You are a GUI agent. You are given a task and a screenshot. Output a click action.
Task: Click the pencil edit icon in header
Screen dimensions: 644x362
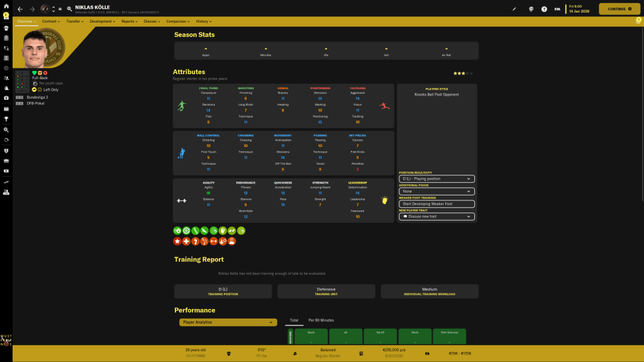click(514, 9)
